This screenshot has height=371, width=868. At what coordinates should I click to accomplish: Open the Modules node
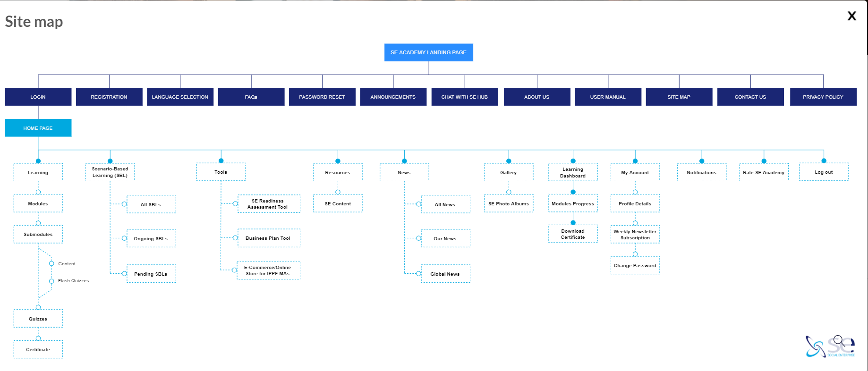click(x=38, y=203)
